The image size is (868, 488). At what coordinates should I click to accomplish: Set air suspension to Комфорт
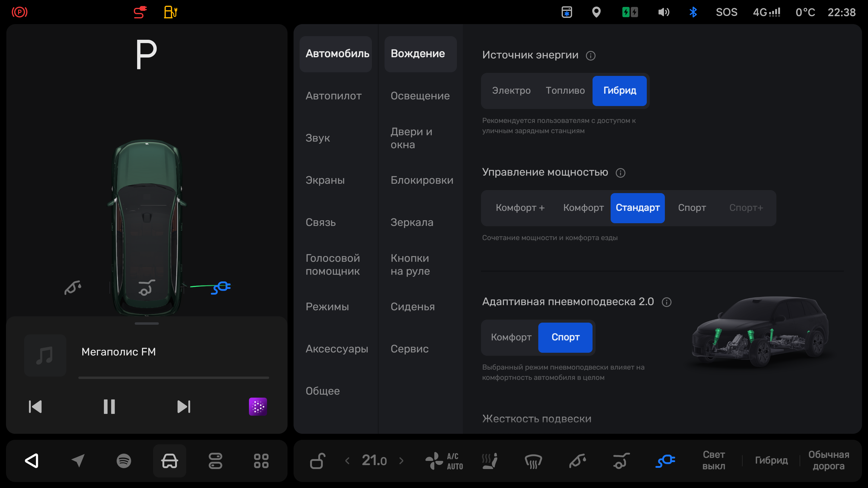click(x=511, y=337)
